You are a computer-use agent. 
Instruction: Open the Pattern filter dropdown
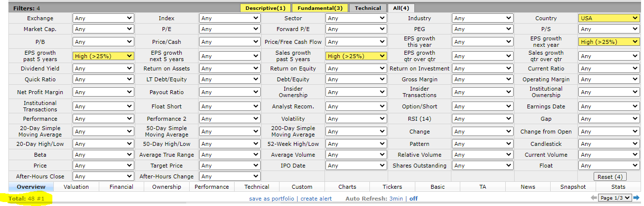[483, 144]
